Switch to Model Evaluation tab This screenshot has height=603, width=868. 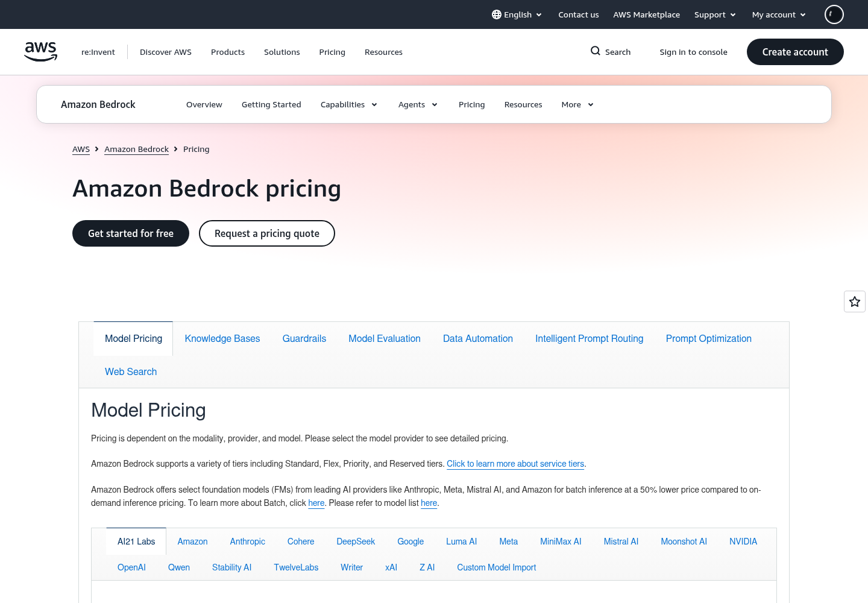tap(385, 338)
